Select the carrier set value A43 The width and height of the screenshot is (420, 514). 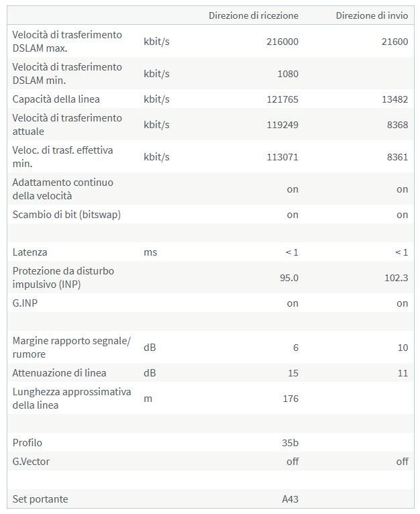pyautogui.click(x=290, y=499)
